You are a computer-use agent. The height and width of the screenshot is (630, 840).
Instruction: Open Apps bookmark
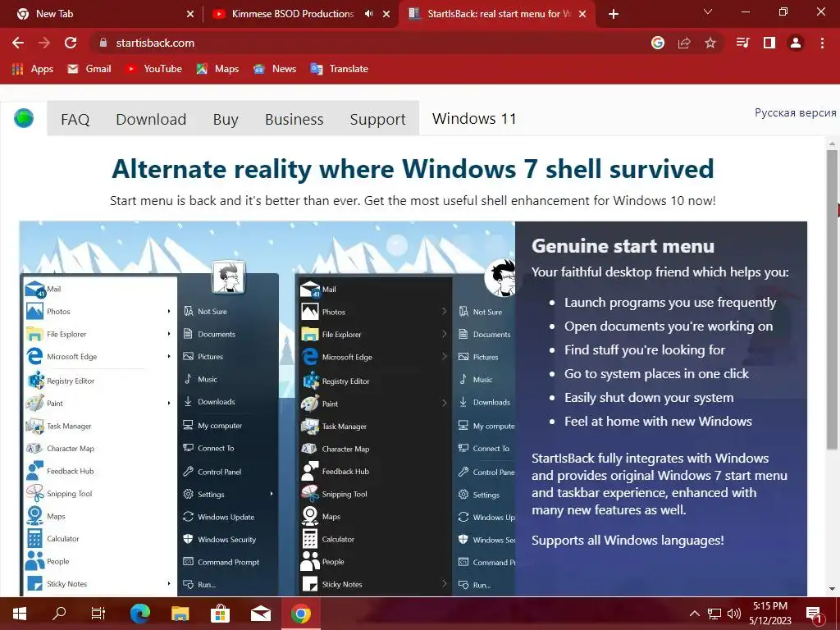click(x=33, y=69)
